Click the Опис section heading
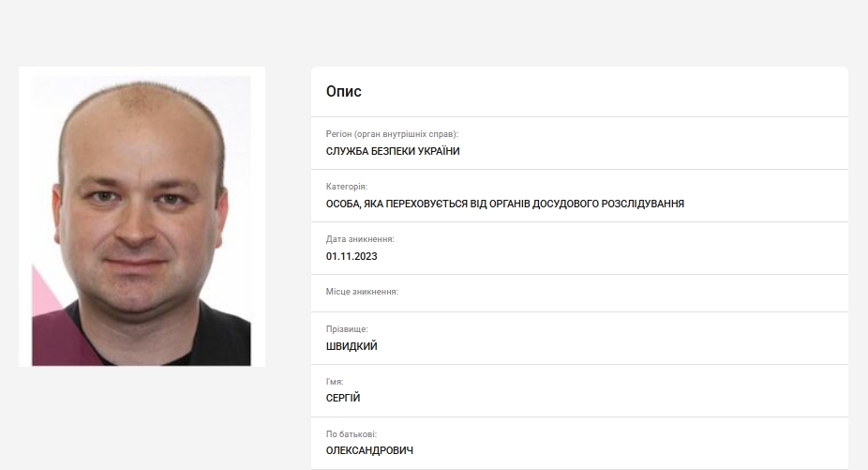This screenshot has height=470, width=868. click(x=343, y=91)
